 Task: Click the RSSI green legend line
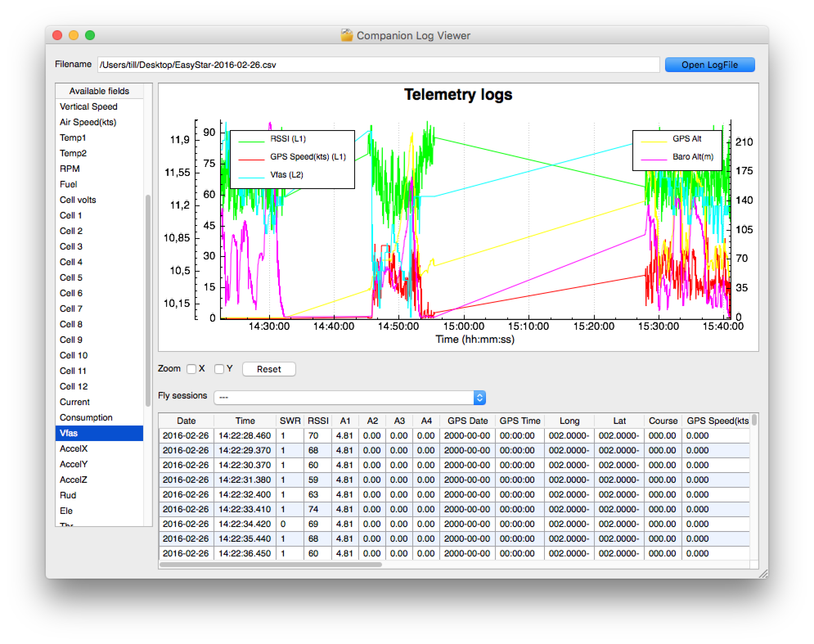[251, 142]
